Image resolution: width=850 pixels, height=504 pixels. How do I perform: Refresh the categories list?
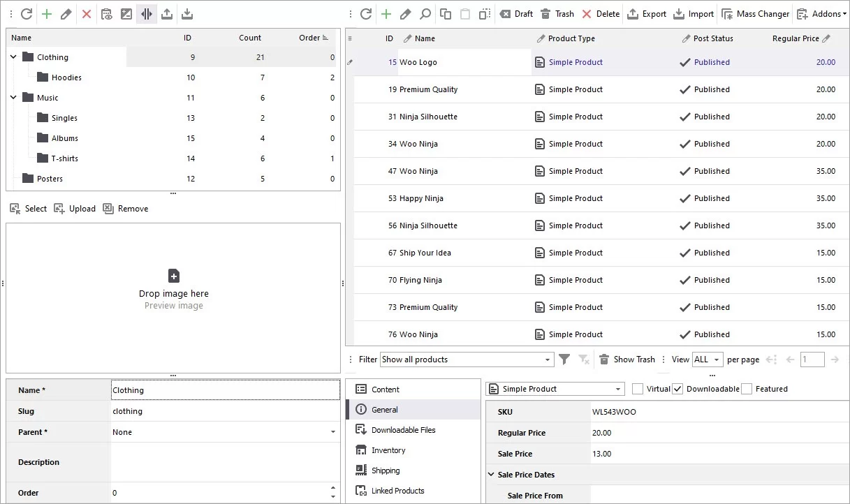[26, 14]
